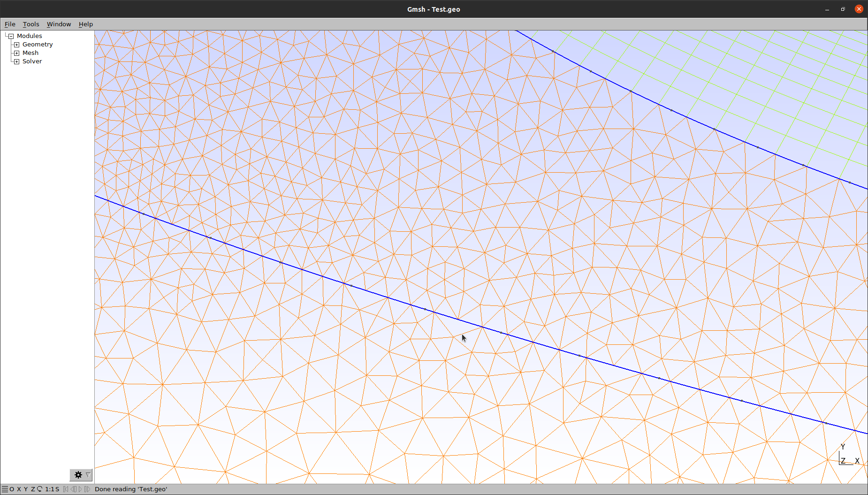The width and height of the screenshot is (868, 495).
Task: Click the XYZ axes indicator in the viewport
Action: pyautogui.click(x=849, y=454)
